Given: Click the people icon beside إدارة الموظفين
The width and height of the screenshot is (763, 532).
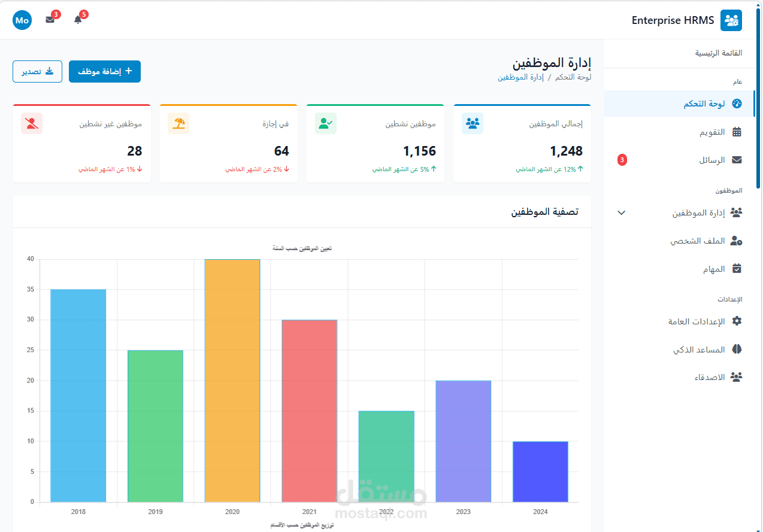Looking at the screenshot, I should [x=737, y=212].
